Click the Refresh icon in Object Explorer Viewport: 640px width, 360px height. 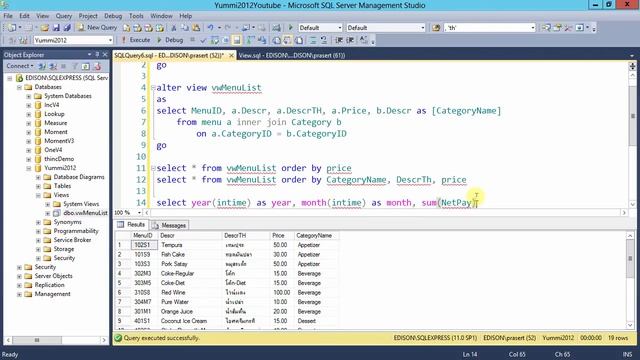[86, 66]
